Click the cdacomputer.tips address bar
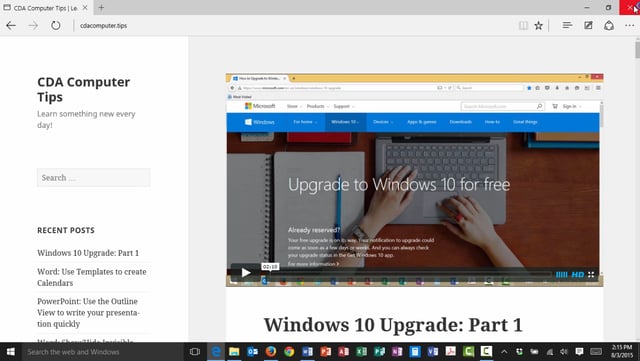 pyautogui.click(x=103, y=25)
